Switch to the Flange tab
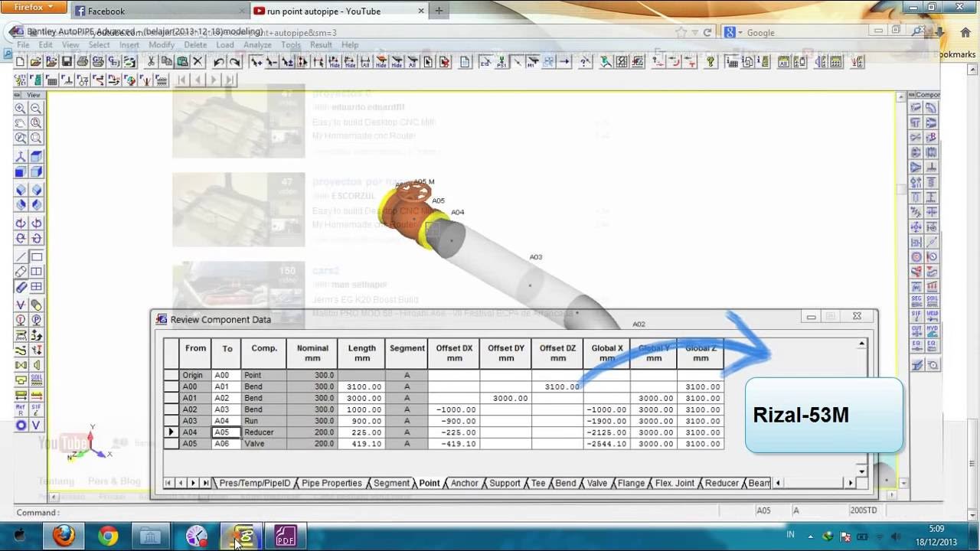Viewport: 980px width, 551px height. 632,483
